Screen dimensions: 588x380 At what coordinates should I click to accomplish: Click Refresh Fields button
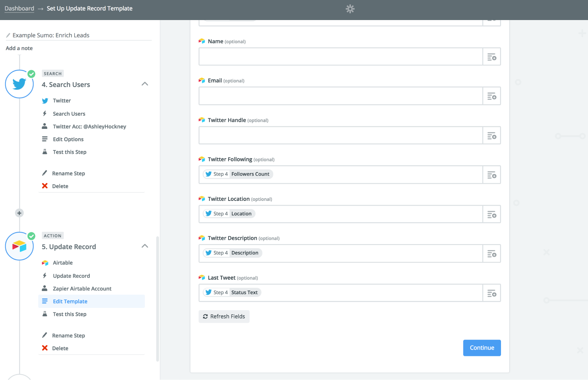[x=224, y=316]
